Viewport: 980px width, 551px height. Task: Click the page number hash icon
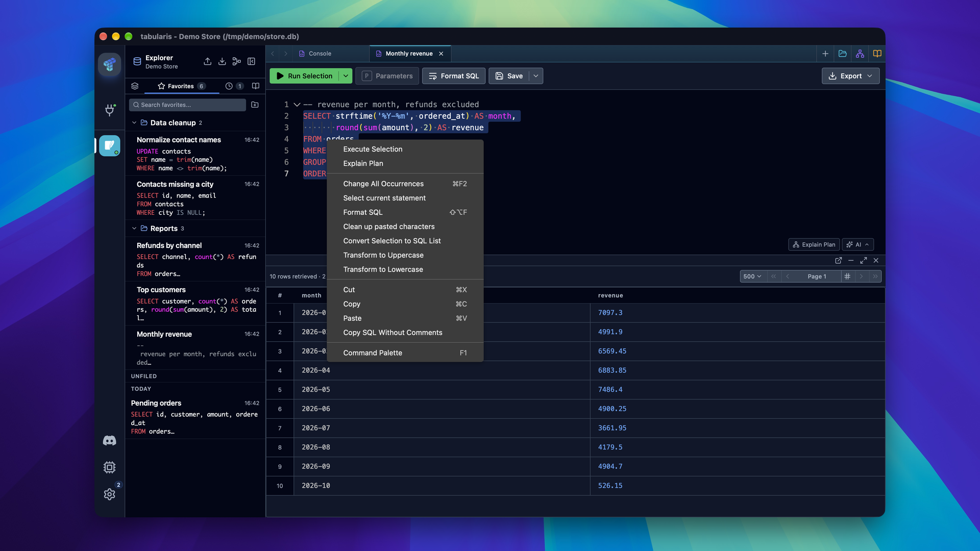pos(847,277)
